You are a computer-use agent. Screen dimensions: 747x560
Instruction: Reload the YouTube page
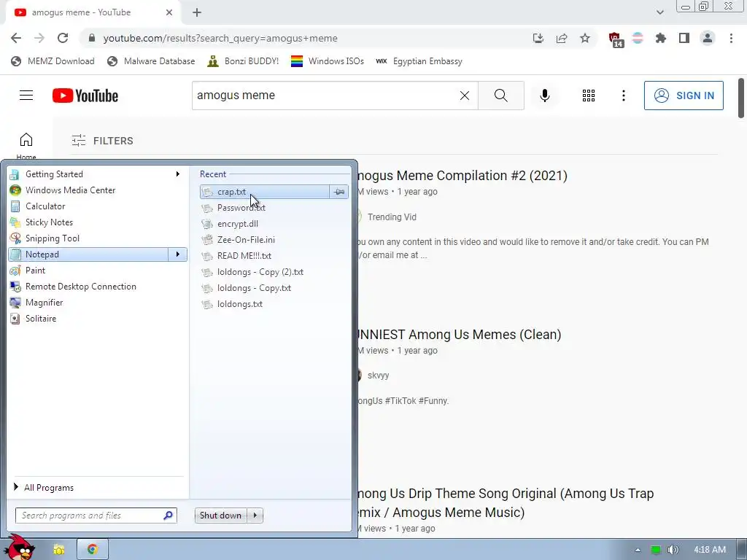click(63, 38)
